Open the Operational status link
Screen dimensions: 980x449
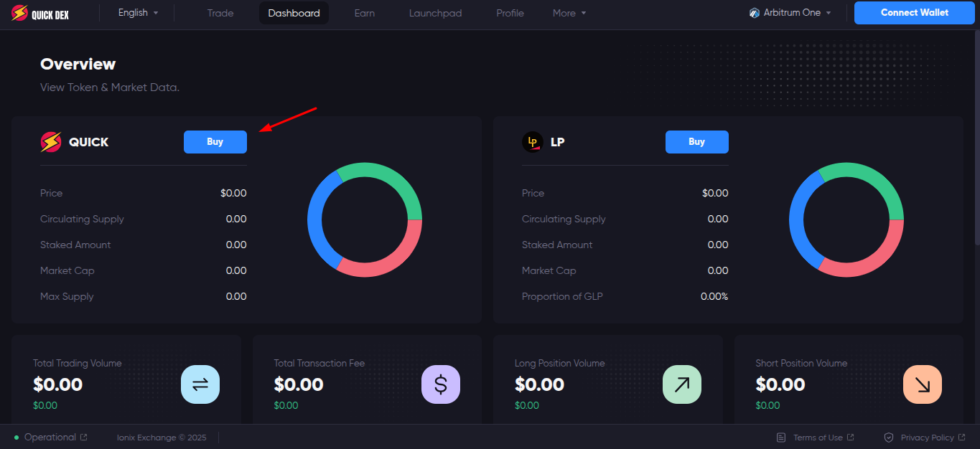click(50, 437)
